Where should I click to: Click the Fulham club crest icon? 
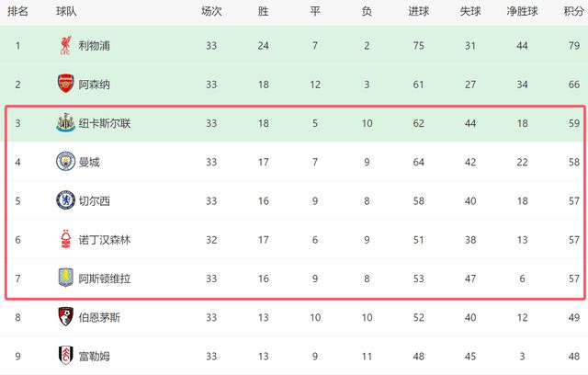(65, 356)
